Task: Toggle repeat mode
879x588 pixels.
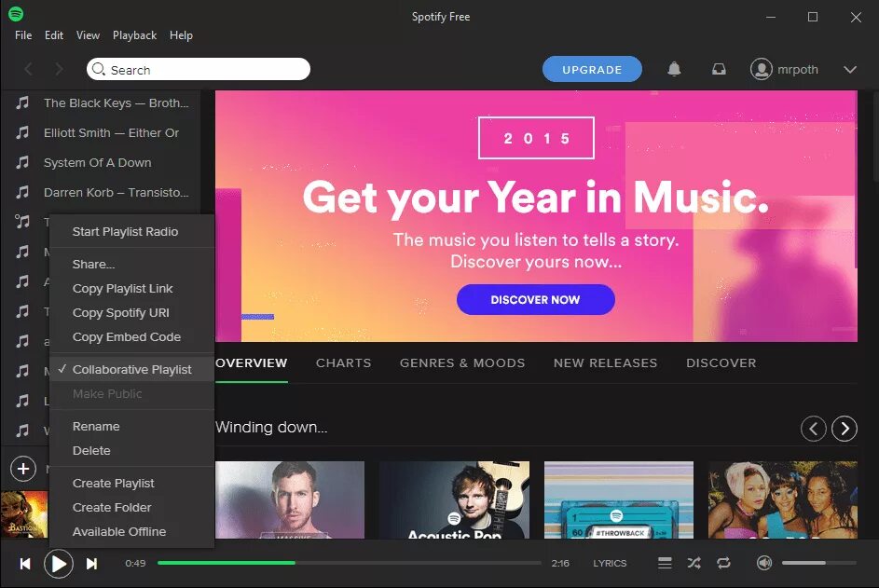Action: click(723, 563)
